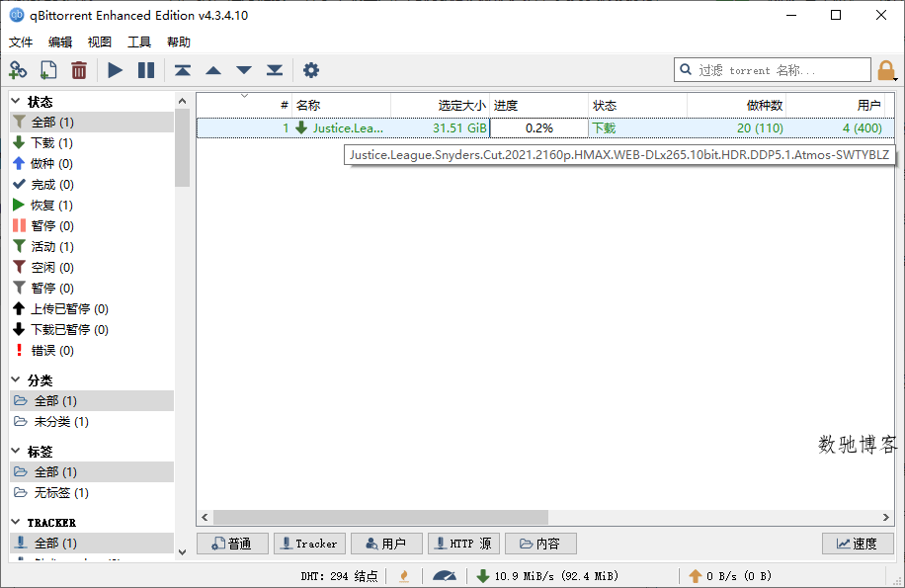Open the 普通 tab
Image resolution: width=905 pixels, height=588 pixels.
click(x=232, y=544)
